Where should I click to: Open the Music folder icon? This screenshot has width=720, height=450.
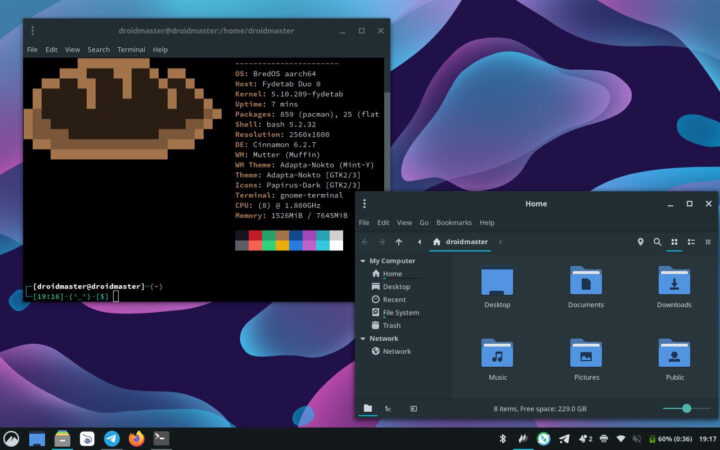pos(497,353)
